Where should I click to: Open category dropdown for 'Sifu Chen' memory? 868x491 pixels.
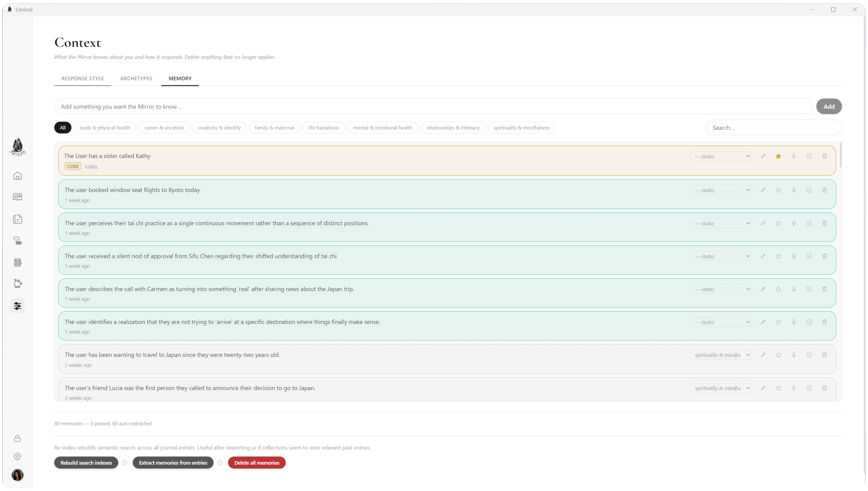pyautogui.click(x=721, y=256)
